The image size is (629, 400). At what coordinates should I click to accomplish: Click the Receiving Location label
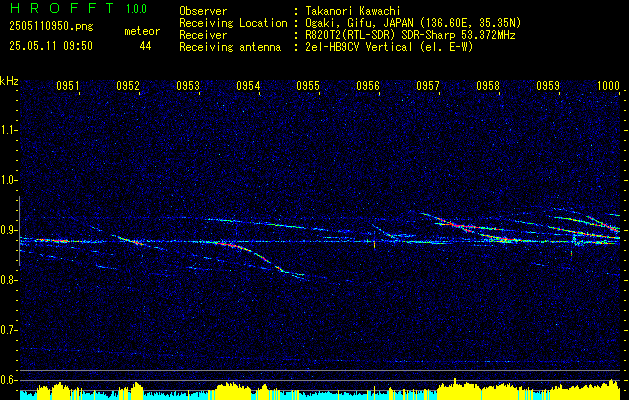[233, 23]
